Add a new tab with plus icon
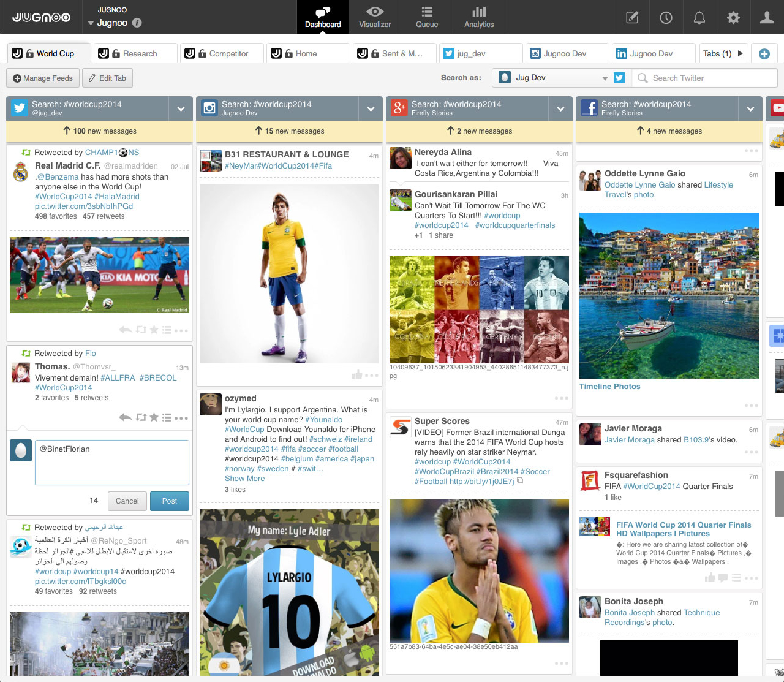The image size is (784, 682). click(764, 53)
